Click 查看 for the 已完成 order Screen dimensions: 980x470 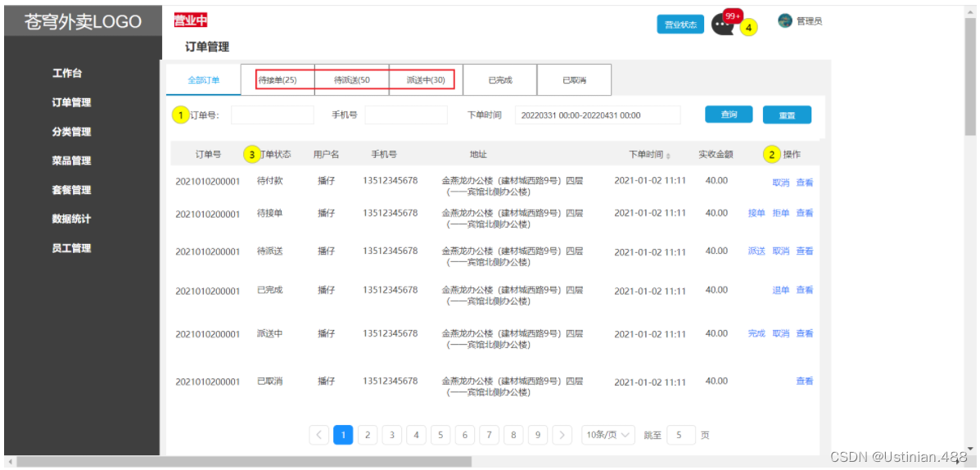804,290
